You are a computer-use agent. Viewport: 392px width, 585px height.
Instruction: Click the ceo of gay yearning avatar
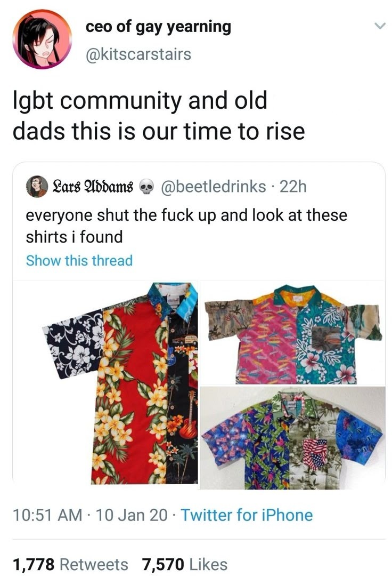point(42,39)
